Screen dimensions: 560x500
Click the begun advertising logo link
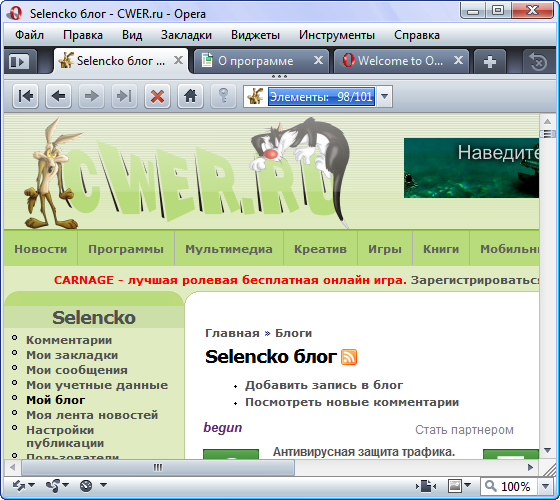coord(222,428)
